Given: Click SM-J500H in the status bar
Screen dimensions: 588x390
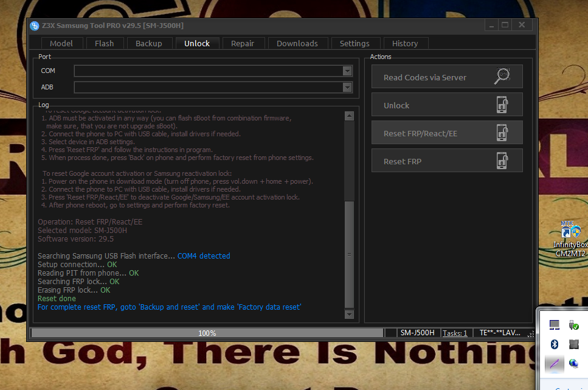Looking at the screenshot, I should point(417,333).
